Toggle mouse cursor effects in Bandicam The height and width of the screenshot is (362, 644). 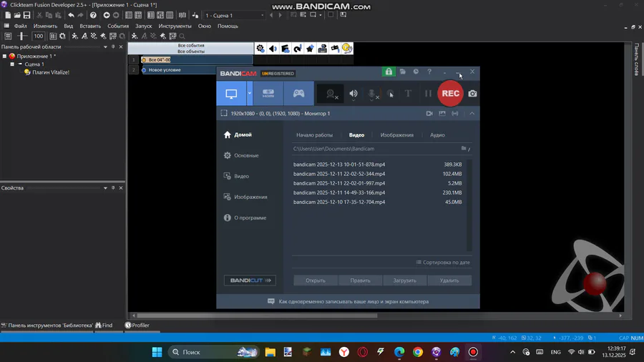pyautogui.click(x=391, y=94)
